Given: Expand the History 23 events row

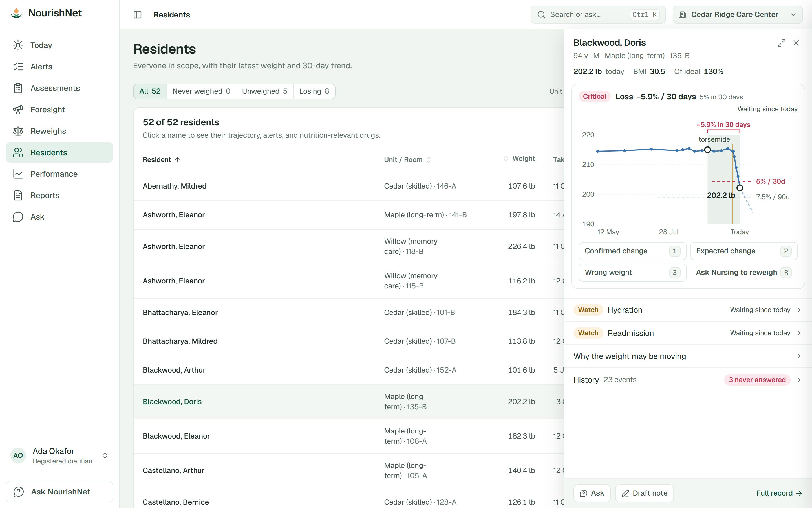Looking at the screenshot, I should click(688, 380).
